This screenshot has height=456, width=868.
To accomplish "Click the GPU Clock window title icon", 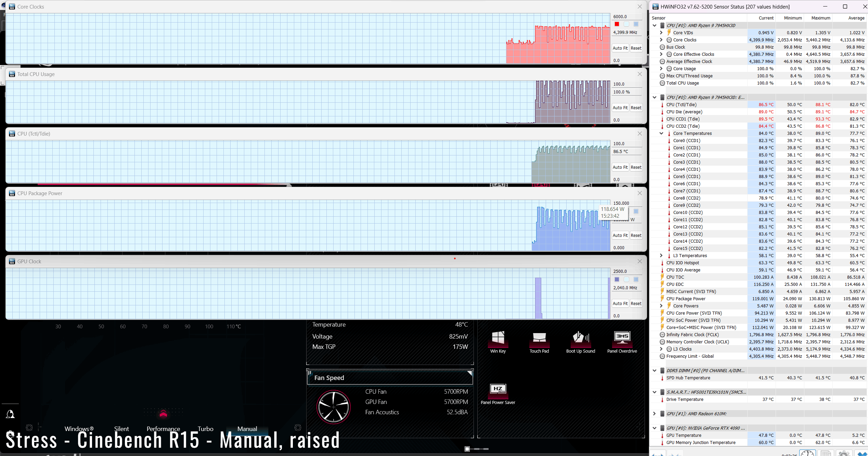I will pyautogui.click(x=12, y=262).
